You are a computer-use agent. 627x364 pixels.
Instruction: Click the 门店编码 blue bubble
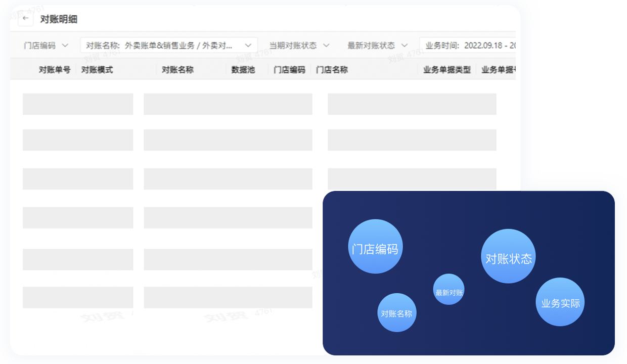(375, 247)
